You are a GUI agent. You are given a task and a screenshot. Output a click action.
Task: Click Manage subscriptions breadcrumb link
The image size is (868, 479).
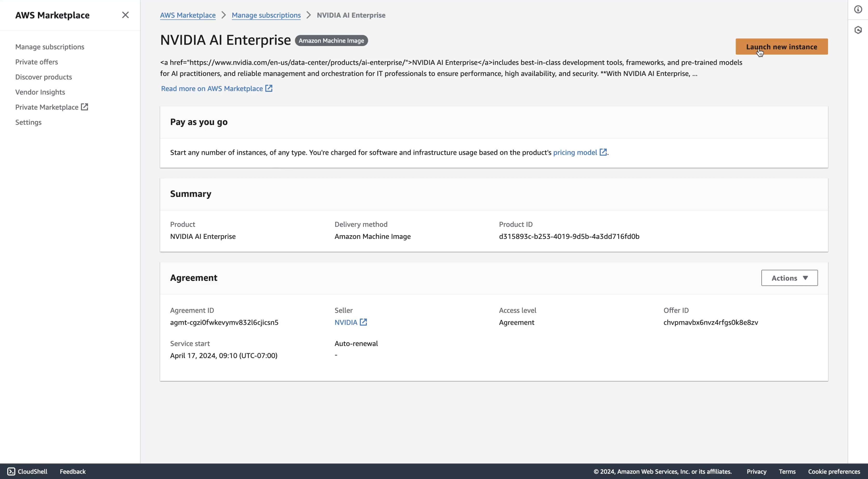point(266,15)
